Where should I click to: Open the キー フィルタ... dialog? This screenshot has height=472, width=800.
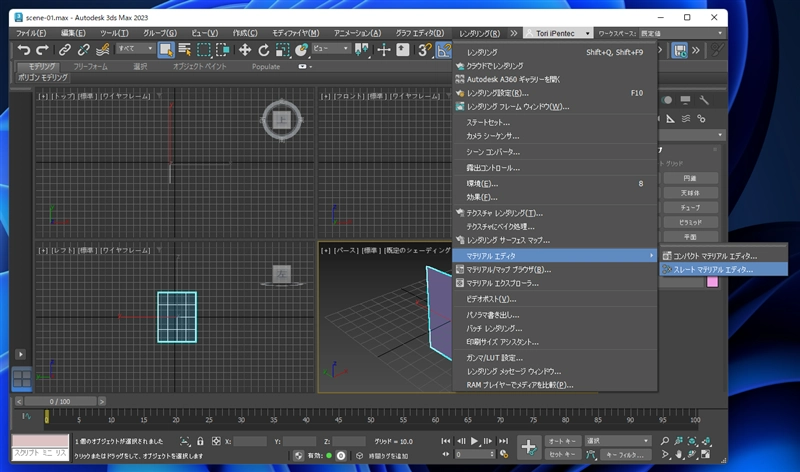click(x=626, y=454)
